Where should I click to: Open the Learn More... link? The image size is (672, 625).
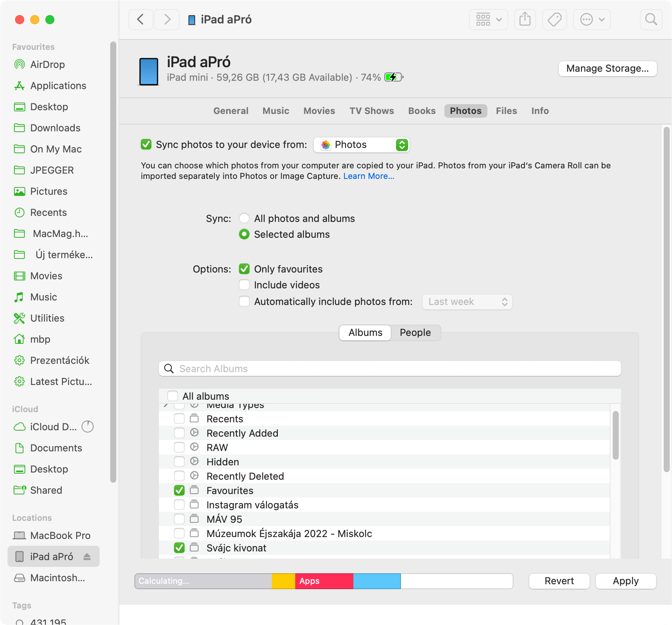tap(368, 176)
